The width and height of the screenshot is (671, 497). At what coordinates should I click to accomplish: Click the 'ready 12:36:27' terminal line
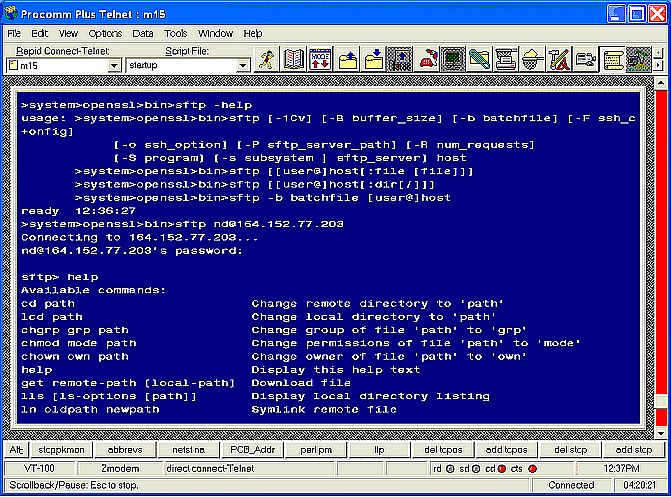coord(78,211)
